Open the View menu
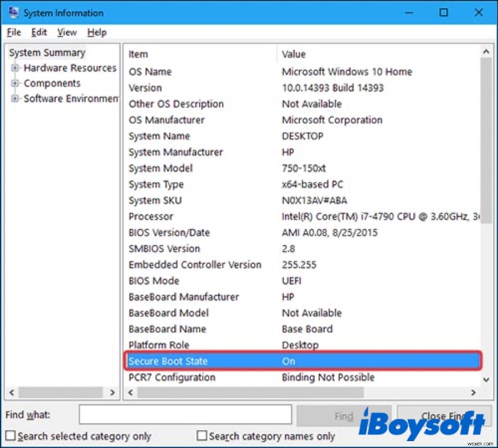The image size is (498, 448). pyautogui.click(x=67, y=32)
